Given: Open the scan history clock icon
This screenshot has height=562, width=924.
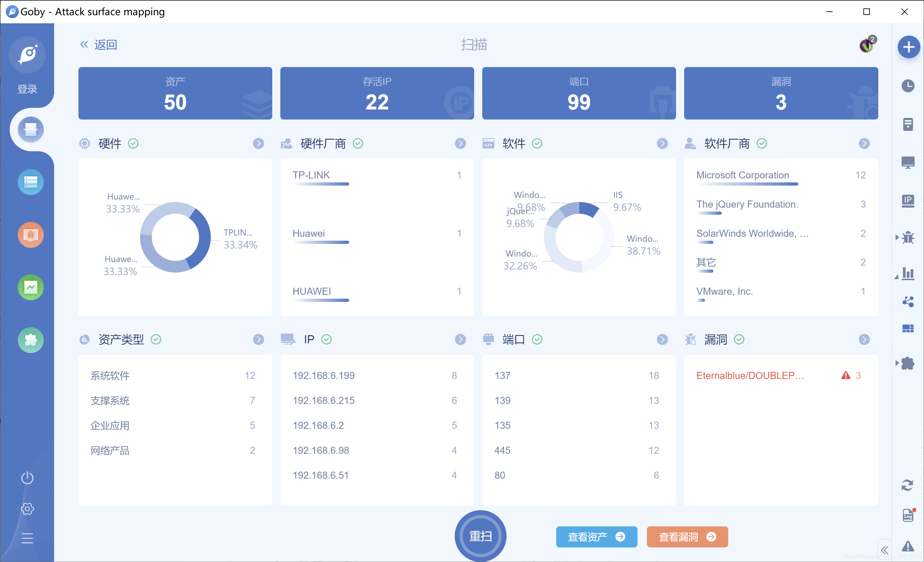Looking at the screenshot, I should [908, 86].
